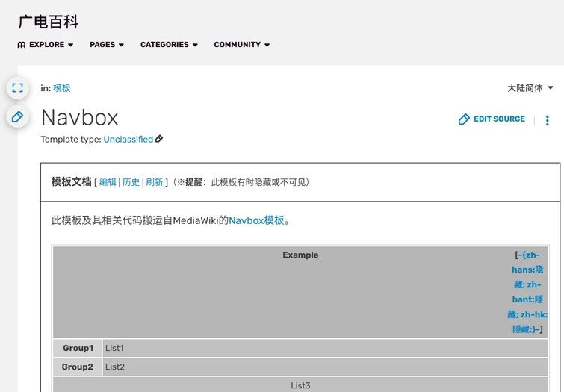Open the Categories menu
This screenshot has height=392, width=564.
169,45
